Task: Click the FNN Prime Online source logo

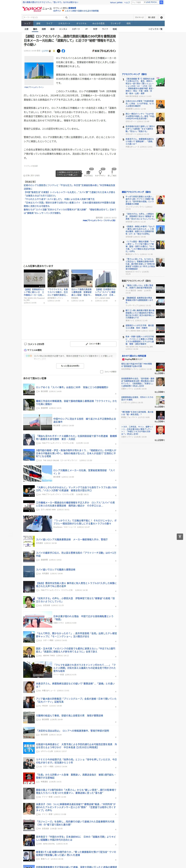Action: click(104, 51)
